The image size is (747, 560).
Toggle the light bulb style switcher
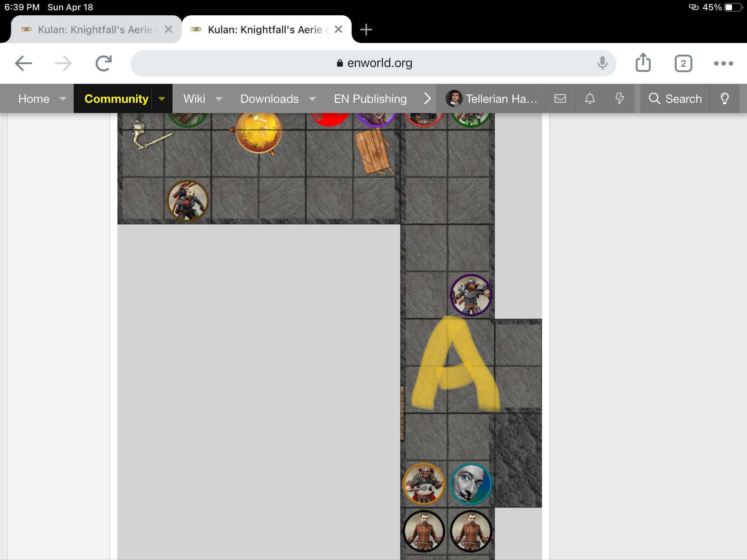click(x=725, y=98)
